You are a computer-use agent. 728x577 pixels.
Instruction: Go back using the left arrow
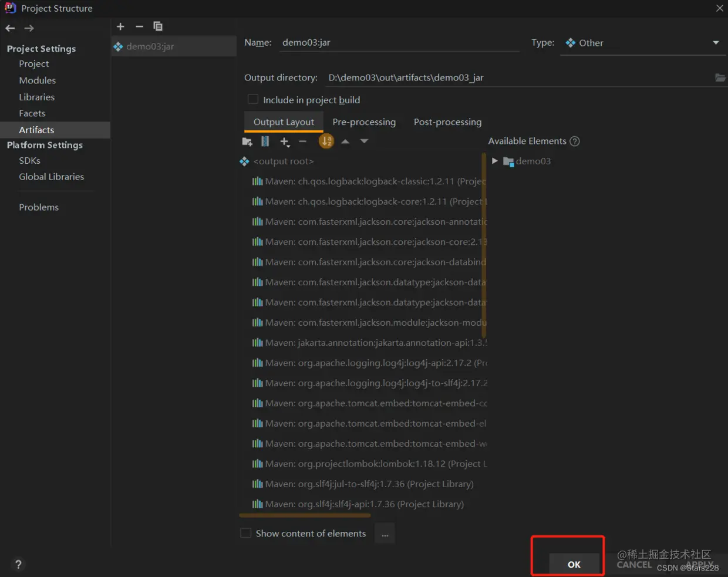(10, 28)
